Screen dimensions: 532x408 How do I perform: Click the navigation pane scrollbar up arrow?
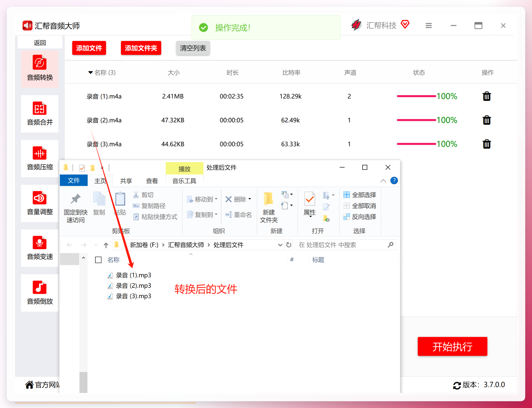pos(83,258)
